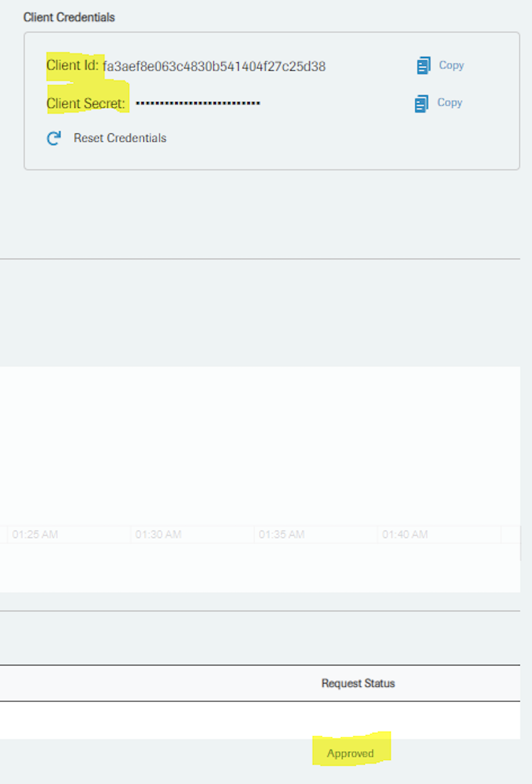Click the 01:40 AM chart time label

[405, 535]
